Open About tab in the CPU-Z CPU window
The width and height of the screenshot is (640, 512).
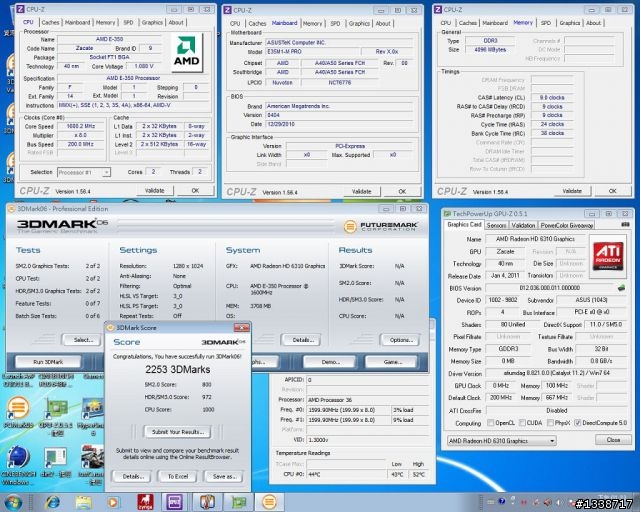pos(176,22)
